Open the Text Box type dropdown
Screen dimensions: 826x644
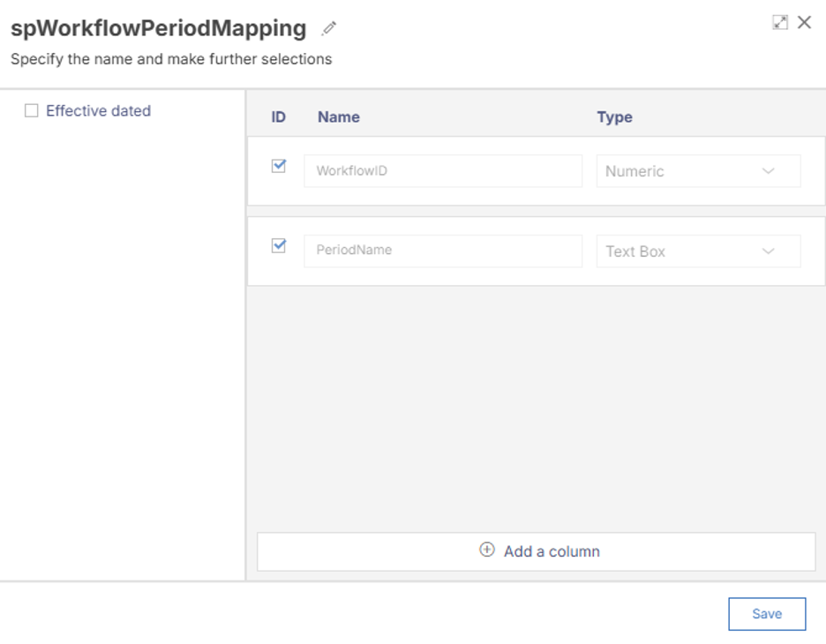[x=698, y=251]
